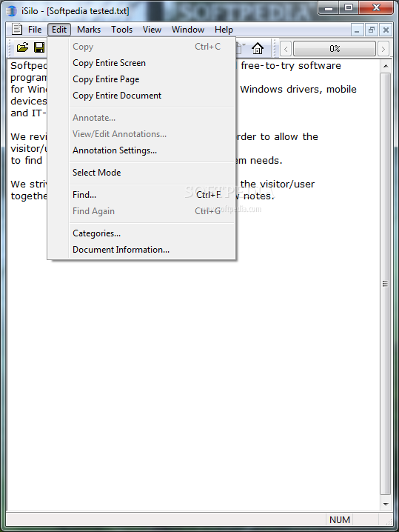The image size is (399, 532).
Task: Open the Marks menu
Action: 89,30
